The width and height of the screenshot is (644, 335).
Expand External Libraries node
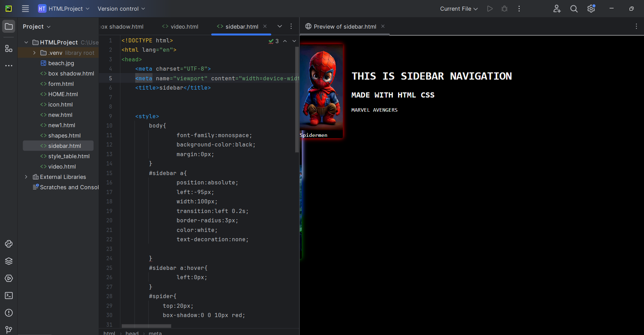26,177
